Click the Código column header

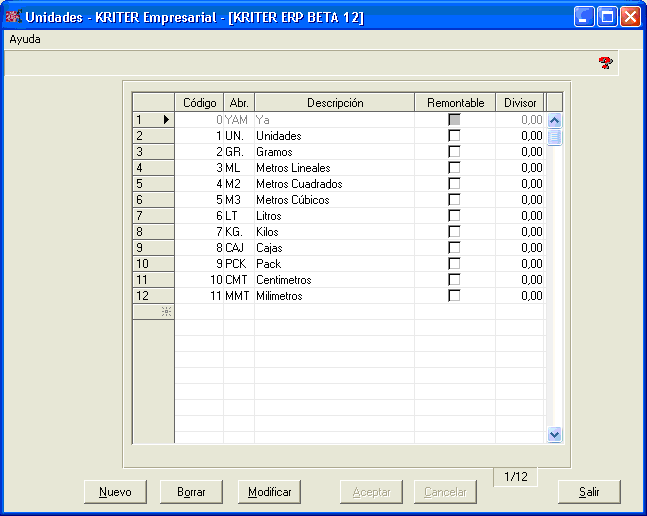pos(199,103)
